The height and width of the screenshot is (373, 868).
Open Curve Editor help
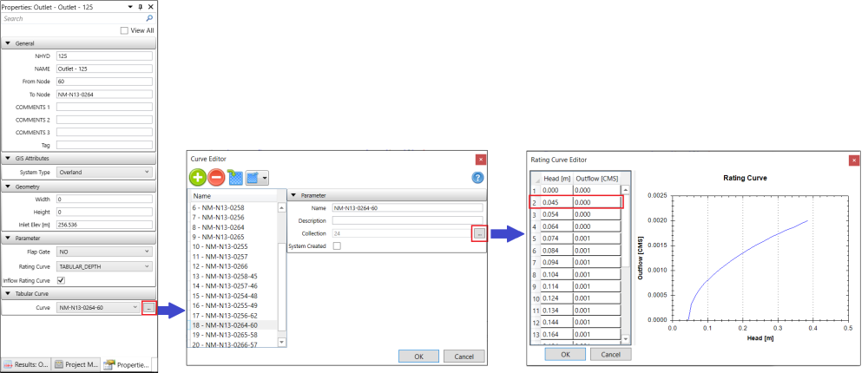pyautogui.click(x=477, y=178)
